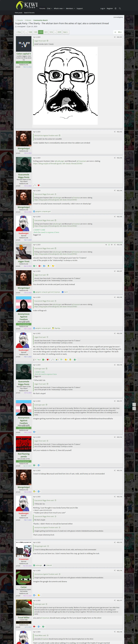This screenshot has width=138, height=644.
Task: Open the blog.soyjak.st link in post #26,183
Action: 58,163
